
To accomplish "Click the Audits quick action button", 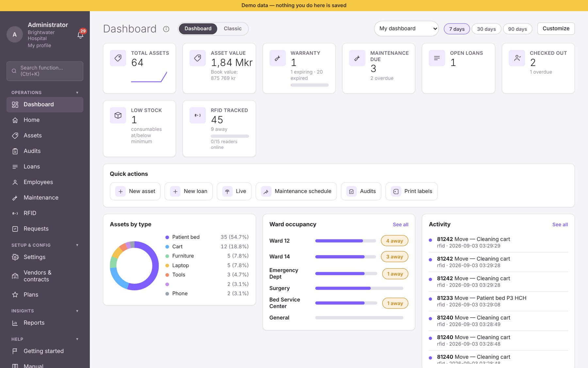I will coord(361,191).
